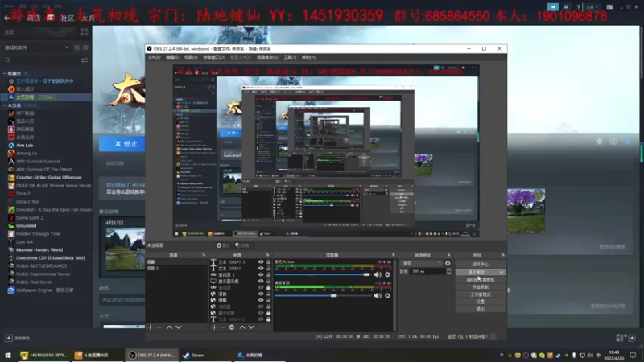Open source Filters button above panels
Viewport: 644px width, 362px height.
pyautogui.click(x=242, y=245)
